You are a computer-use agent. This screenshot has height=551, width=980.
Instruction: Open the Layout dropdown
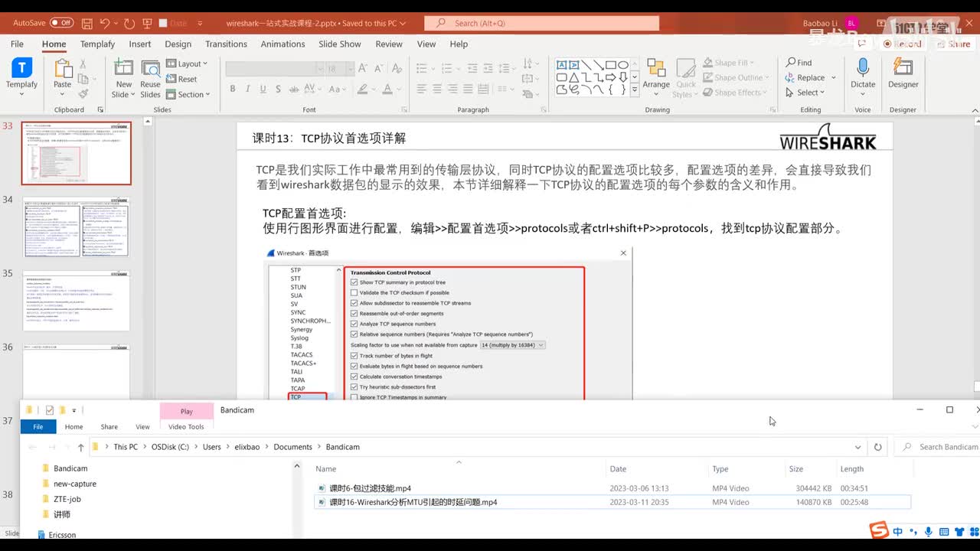click(187, 64)
